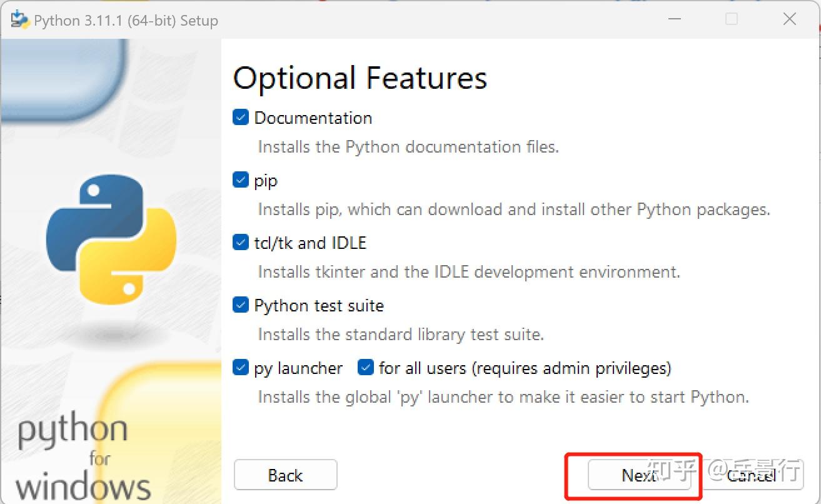Image resolution: width=821 pixels, height=504 pixels.
Task: Disable the Python test suite option
Action: click(240, 305)
